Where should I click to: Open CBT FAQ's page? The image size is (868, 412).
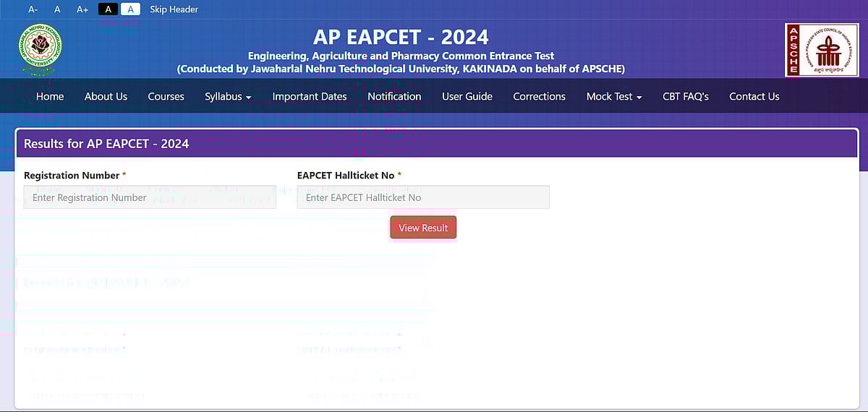click(x=686, y=96)
